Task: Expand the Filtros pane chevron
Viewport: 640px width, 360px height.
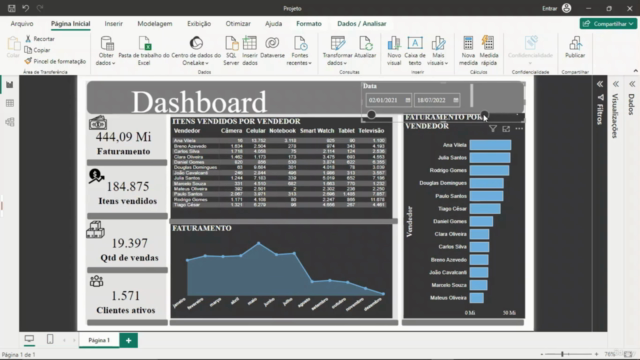Action: [600, 84]
